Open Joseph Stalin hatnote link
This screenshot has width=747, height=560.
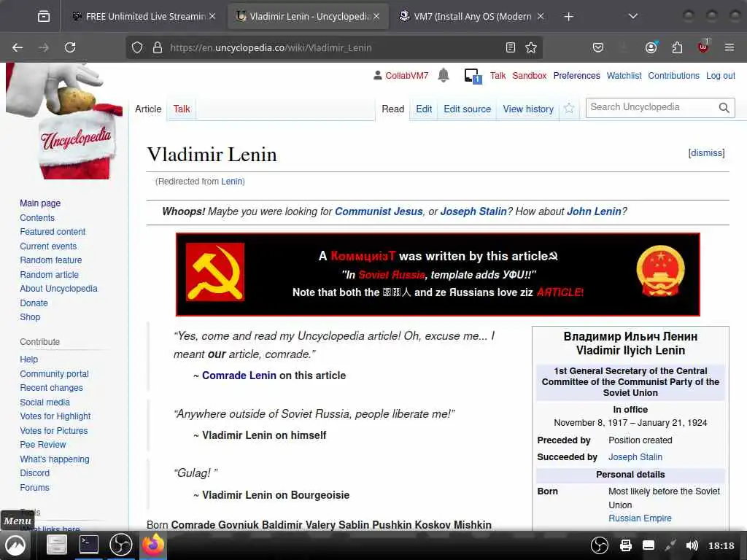[473, 211]
